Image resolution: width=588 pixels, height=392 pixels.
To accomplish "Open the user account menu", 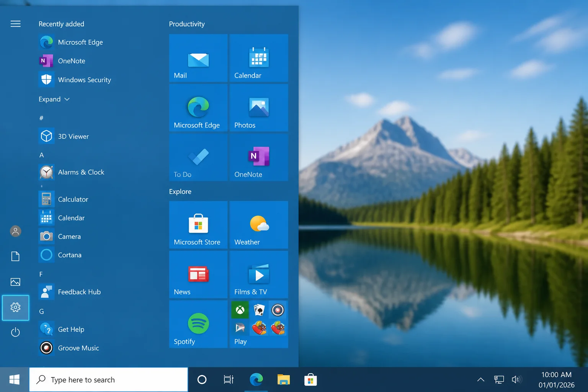I will (x=15, y=231).
